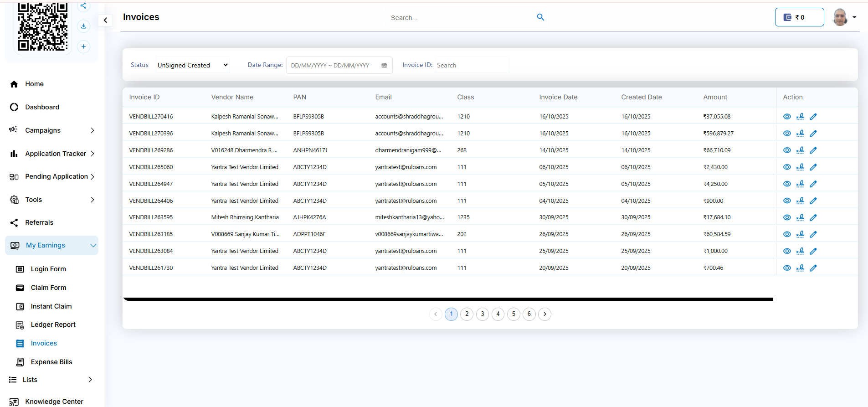Open the user profile dropdown arrow
The width and height of the screenshot is (868, 407).
[854, 17]
